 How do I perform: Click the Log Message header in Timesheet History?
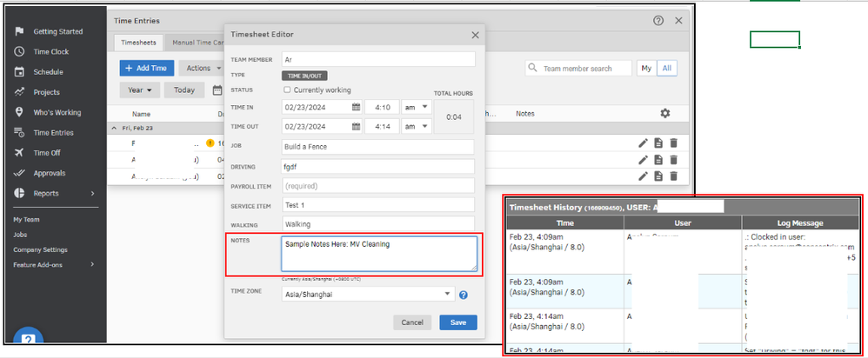(x=800, y=223)
